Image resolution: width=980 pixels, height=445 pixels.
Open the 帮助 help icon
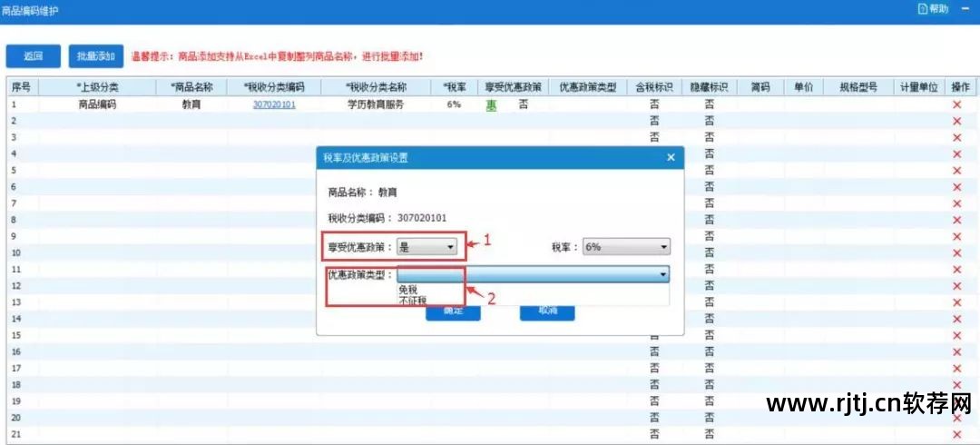933,9
